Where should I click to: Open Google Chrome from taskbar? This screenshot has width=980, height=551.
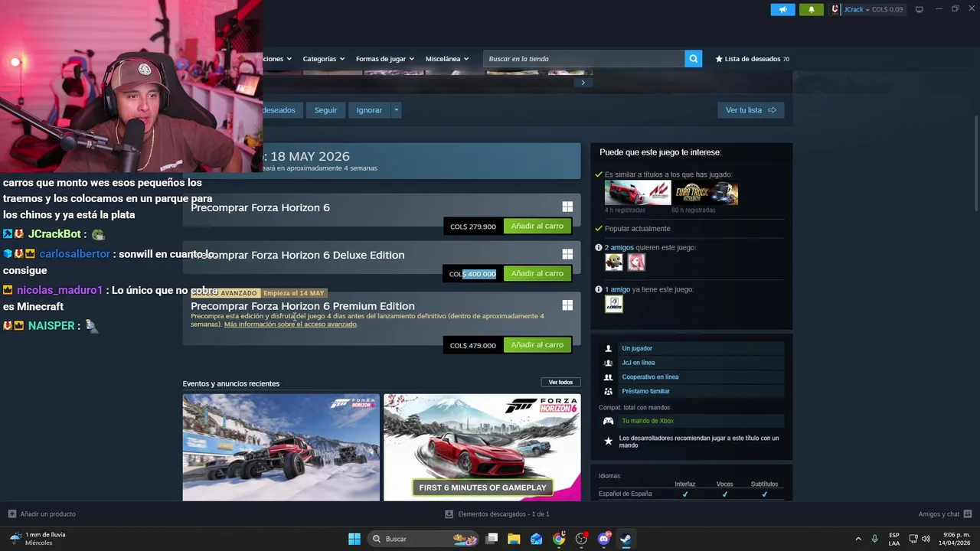point(559,539)
